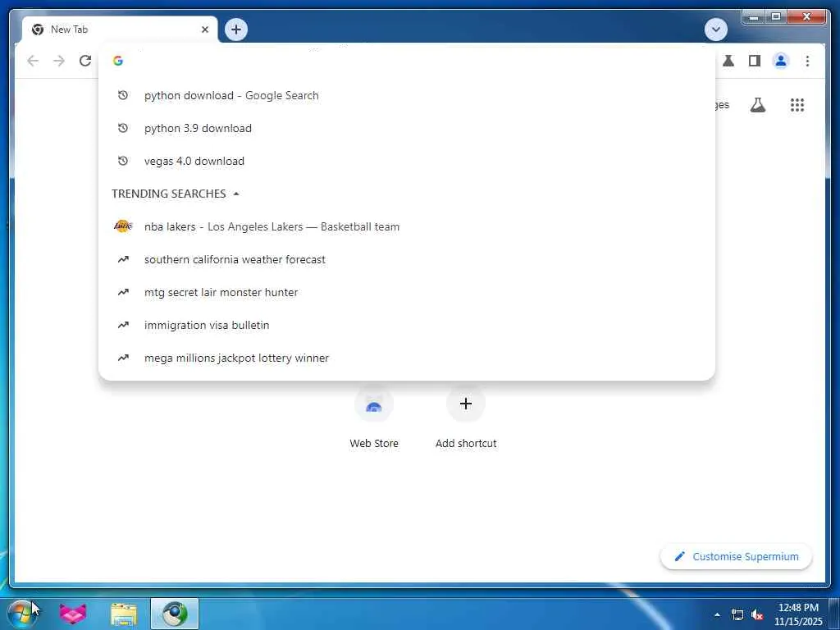
Task: Click the Supermium taskbar button
Action: 175,614
